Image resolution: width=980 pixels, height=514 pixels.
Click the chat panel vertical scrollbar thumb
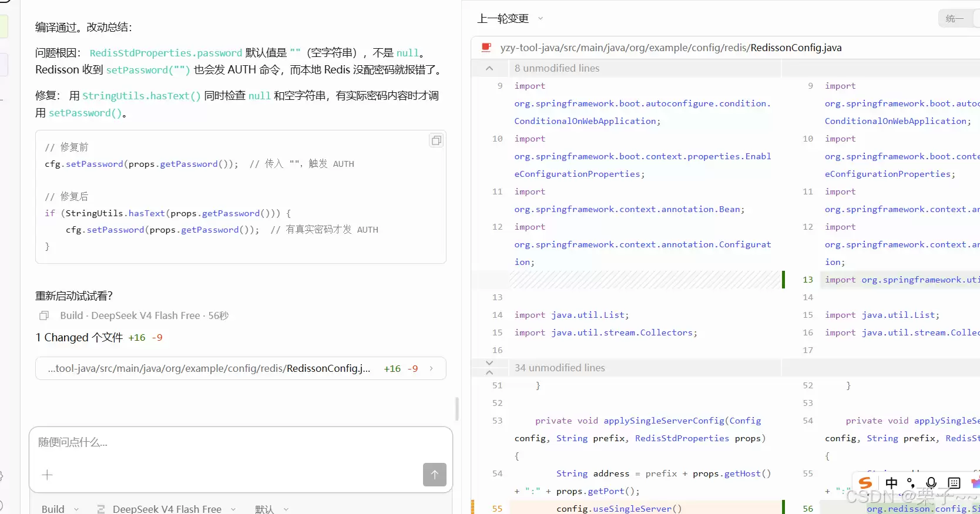(457, 409)
